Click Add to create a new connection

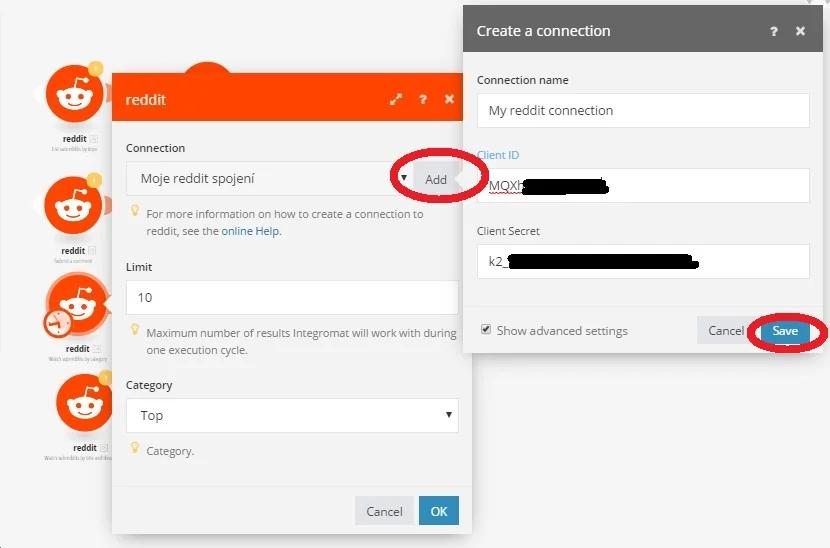pos(436,179)
